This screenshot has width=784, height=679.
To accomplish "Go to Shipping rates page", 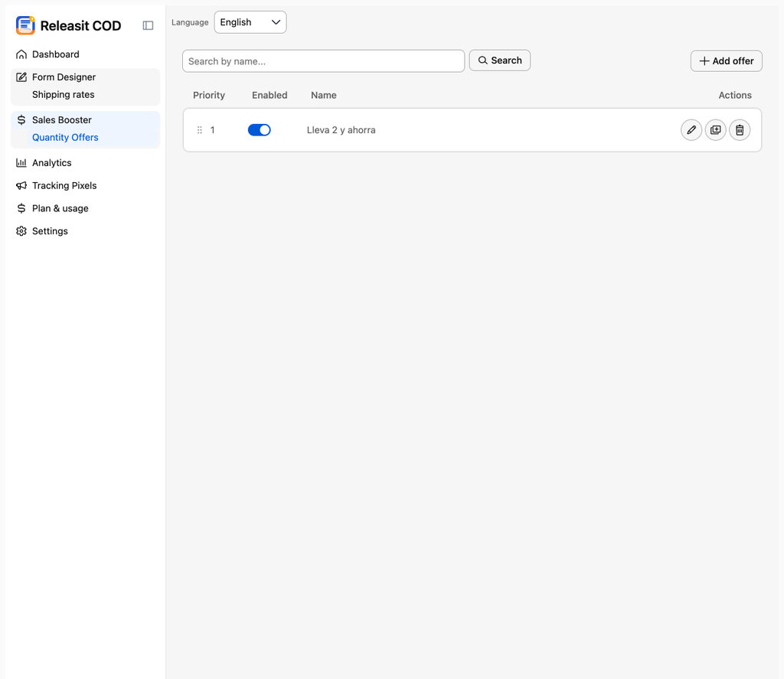I will pyautogui.click(x=63, y=94).
